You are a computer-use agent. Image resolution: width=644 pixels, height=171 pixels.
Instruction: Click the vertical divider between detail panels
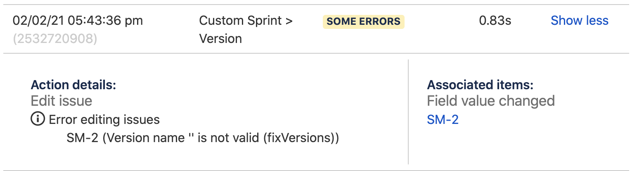click(x=408, y=112)
